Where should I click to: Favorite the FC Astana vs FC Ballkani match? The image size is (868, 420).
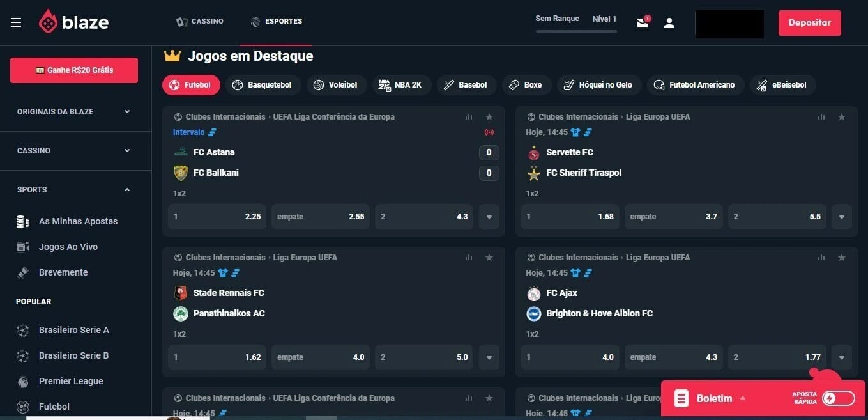489,116
